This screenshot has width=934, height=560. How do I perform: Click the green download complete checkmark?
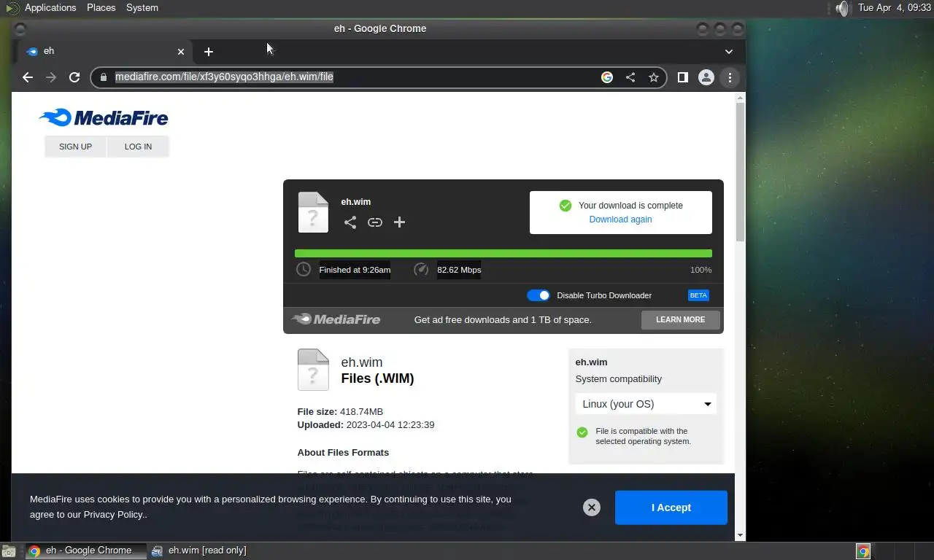coord(565,206)
